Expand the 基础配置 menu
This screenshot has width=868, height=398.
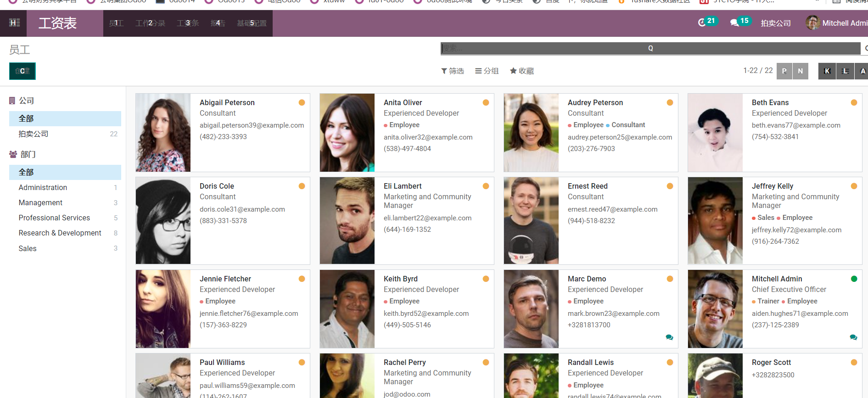[x=252, y=23]
